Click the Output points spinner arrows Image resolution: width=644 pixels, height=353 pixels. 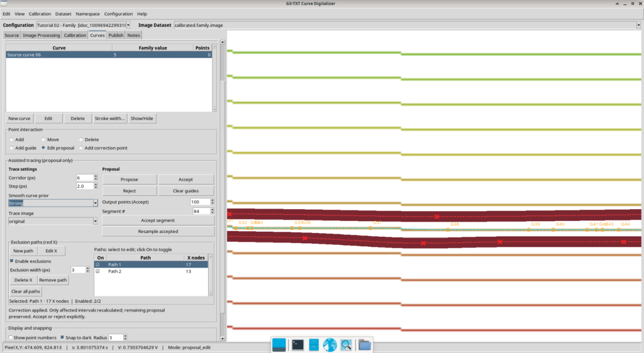click(213, 202)
